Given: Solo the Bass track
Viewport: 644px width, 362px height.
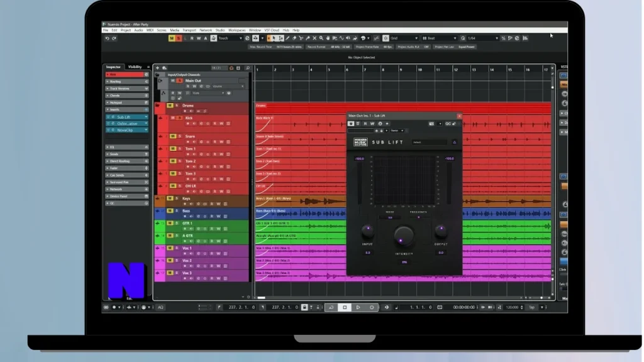Looking at the screenshot, I should (177, 211).
